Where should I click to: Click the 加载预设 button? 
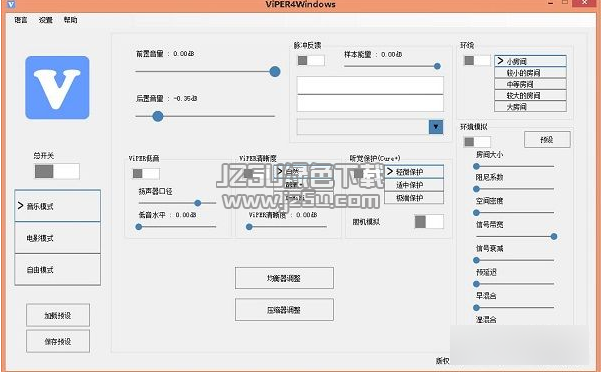point(58,315)
